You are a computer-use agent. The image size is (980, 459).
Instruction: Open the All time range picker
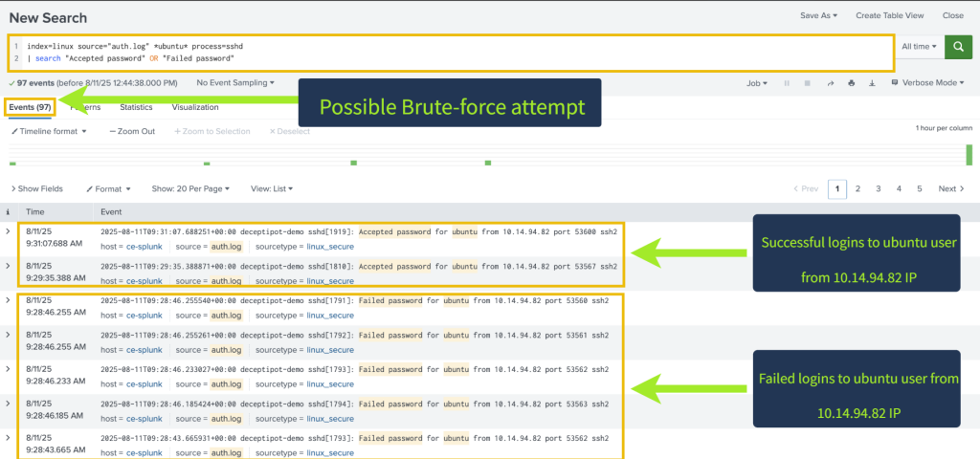(x=919, y=47)
